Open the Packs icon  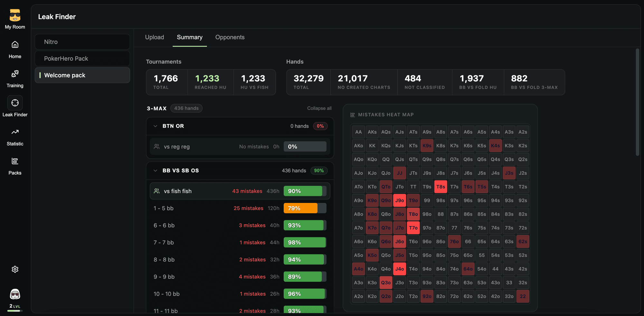click(15, 161)
